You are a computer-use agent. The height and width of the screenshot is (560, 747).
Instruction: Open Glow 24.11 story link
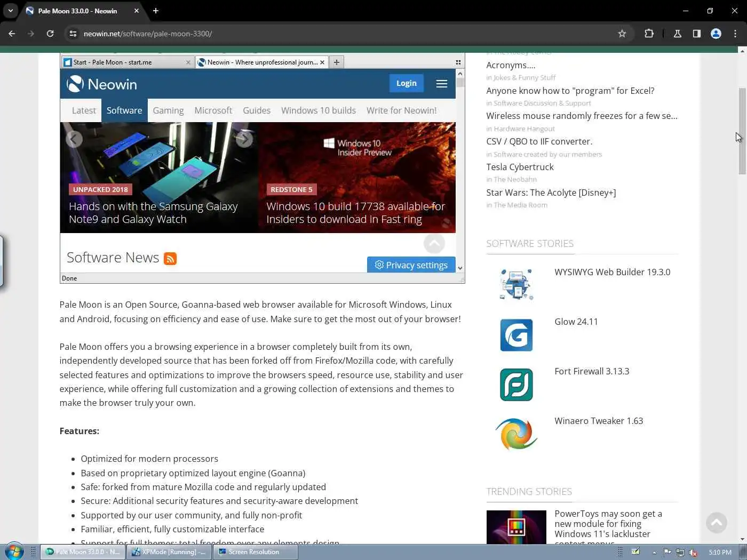576,322
